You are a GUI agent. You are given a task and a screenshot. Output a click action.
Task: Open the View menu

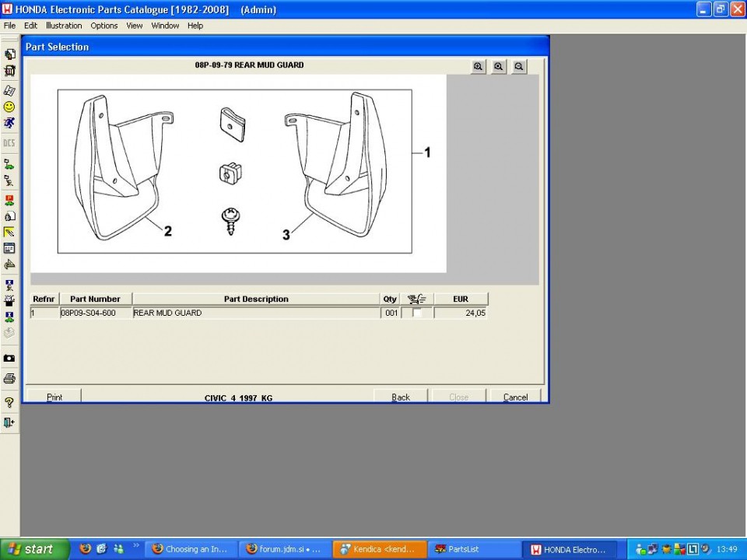pos(135,26)
